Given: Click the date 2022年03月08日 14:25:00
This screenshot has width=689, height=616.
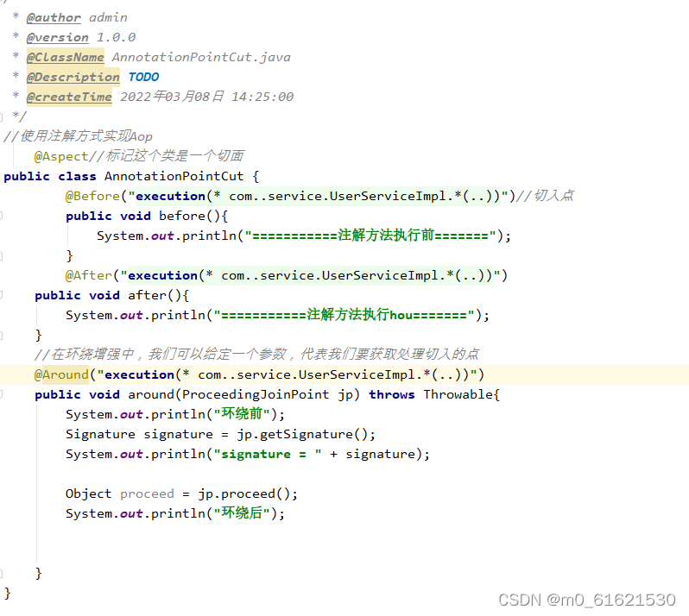Looking at the screenshot, I should [207, 97].
